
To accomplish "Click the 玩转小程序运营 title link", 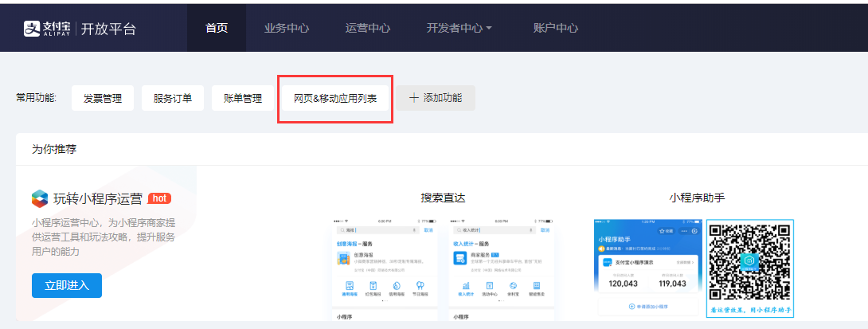I will pos(98,198).
